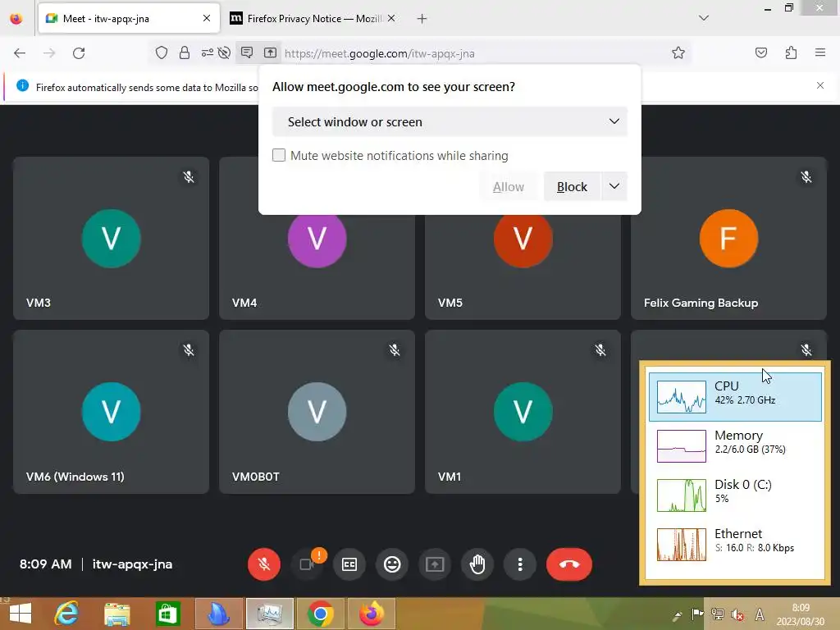This screenshot has width=840, height=630.
Task: Click the VM3 participant tile
Action: (111, 238)
